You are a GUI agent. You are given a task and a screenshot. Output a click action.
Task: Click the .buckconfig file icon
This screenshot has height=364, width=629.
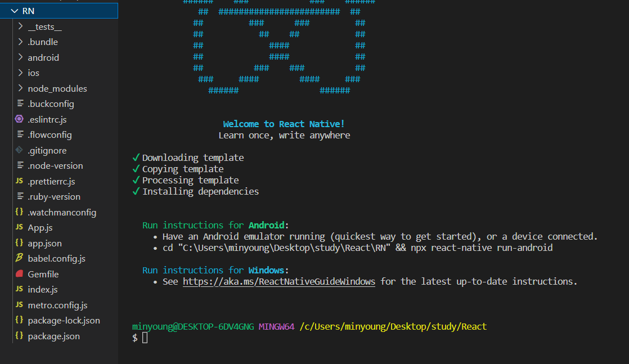click(x=20, y=104)
